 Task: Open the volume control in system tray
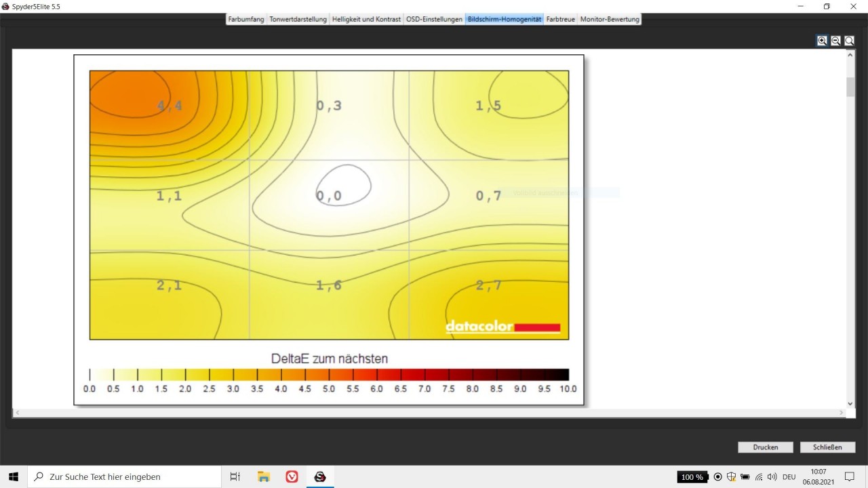(772, 476)
